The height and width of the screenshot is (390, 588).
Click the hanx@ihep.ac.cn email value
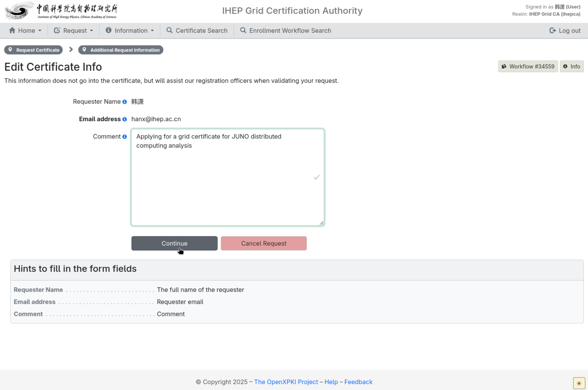pyautogui.click(x=156, y=119)
